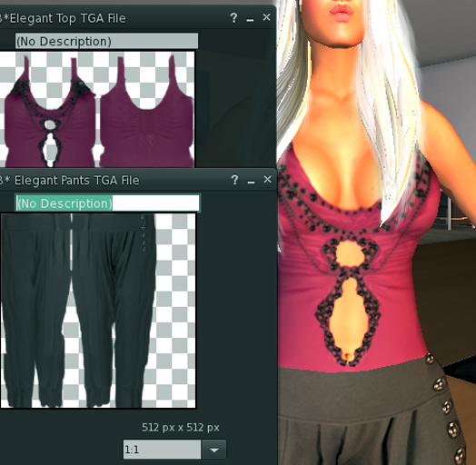Open the 1:1 aspect ratio dropdown arrow
The height and width of the screenshot is (465, 476).
point(214,450)
